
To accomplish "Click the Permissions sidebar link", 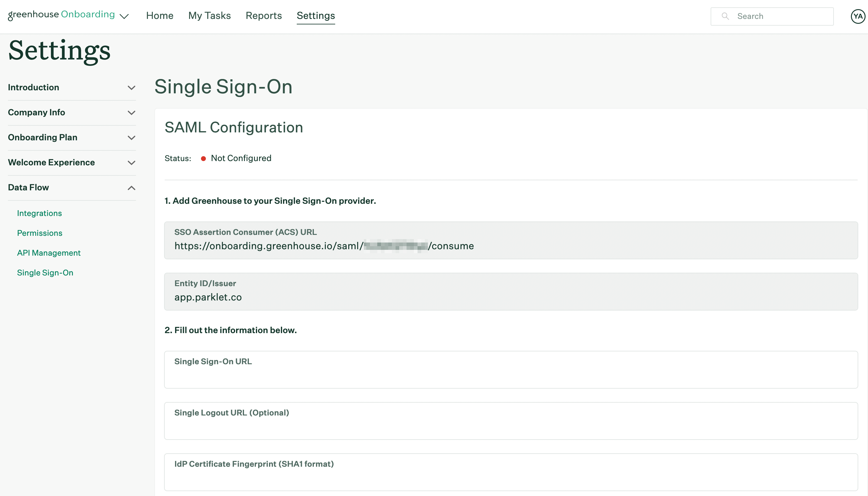I will coord(40,232).
